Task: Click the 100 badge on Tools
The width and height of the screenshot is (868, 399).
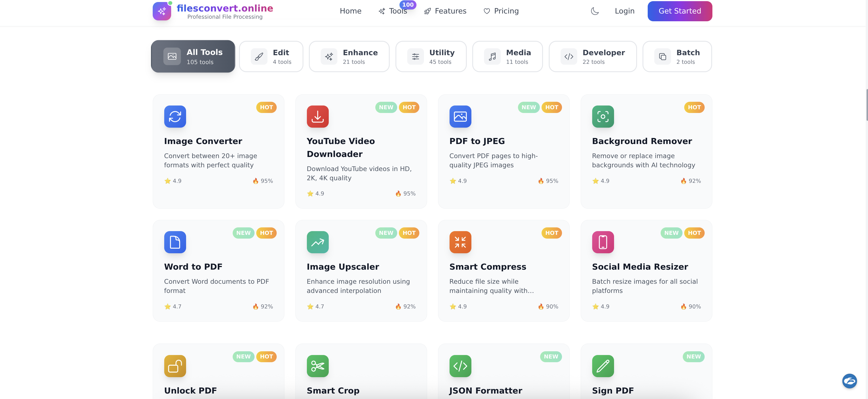Action: click(408, 5)
